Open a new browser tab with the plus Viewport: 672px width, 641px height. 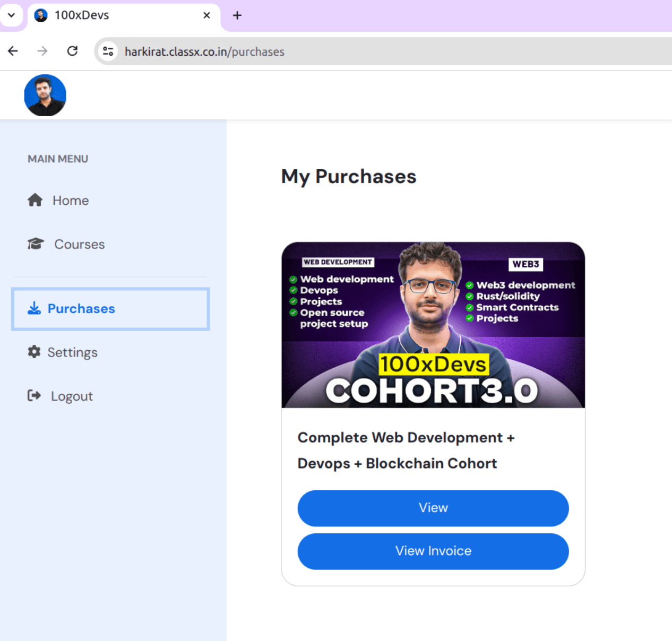[237, 15]
